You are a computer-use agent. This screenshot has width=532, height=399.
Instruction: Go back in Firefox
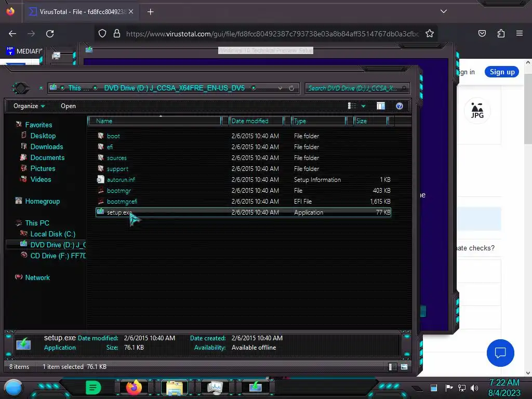12,34
